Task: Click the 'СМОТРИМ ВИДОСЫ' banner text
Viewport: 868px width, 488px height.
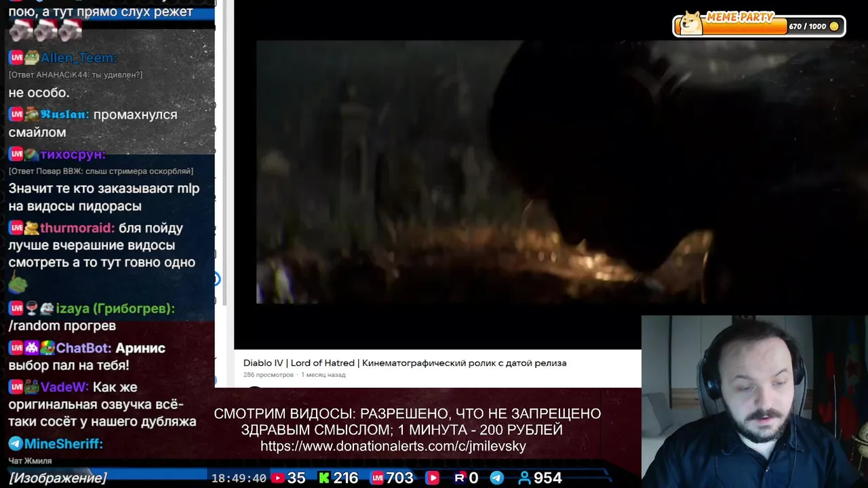Action: pyautogui.click(x=407, y=422)
